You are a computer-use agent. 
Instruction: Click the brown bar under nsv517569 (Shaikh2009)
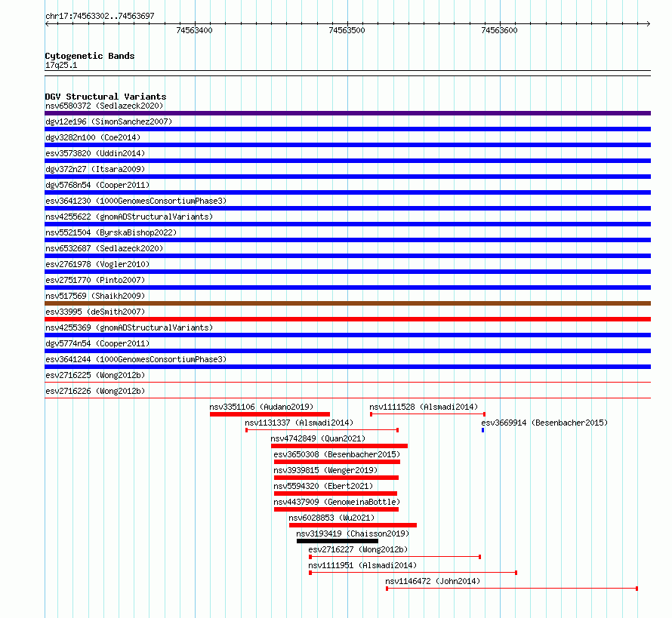[347, 303]
